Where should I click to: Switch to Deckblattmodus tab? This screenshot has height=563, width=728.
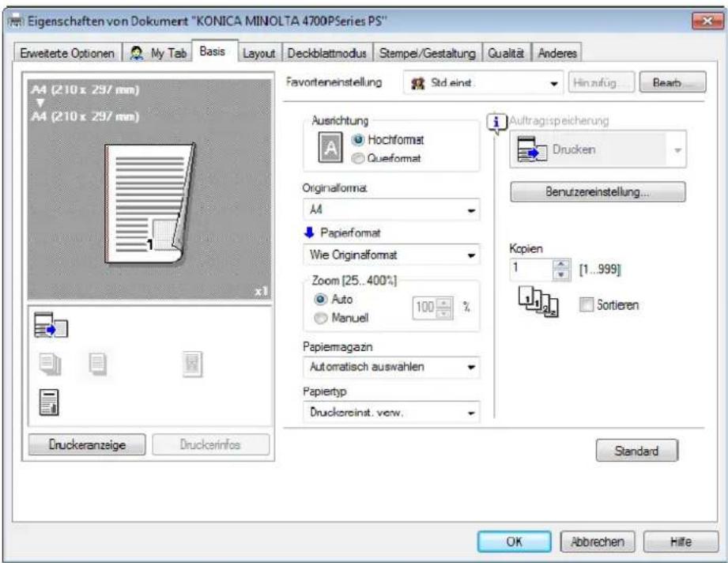(326, 54)
